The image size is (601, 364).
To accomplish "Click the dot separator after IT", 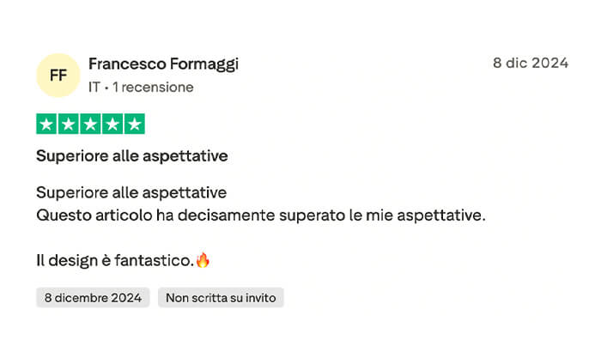I will pos(106,87).
